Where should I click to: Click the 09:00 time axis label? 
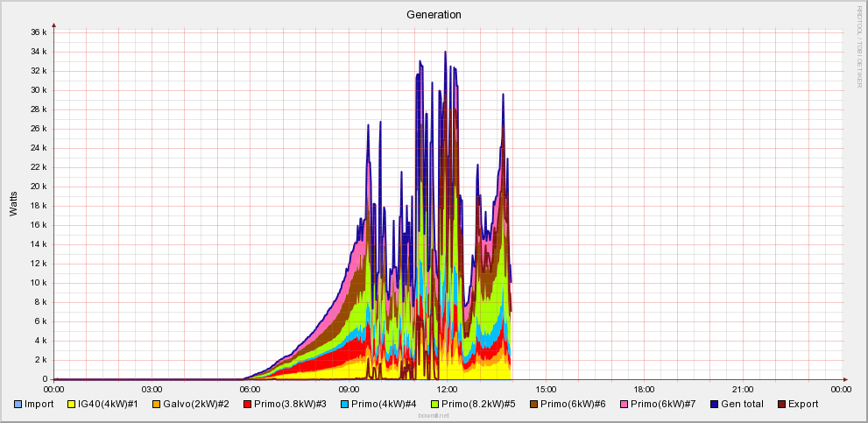pyautogui.click(x=349, y=389)
